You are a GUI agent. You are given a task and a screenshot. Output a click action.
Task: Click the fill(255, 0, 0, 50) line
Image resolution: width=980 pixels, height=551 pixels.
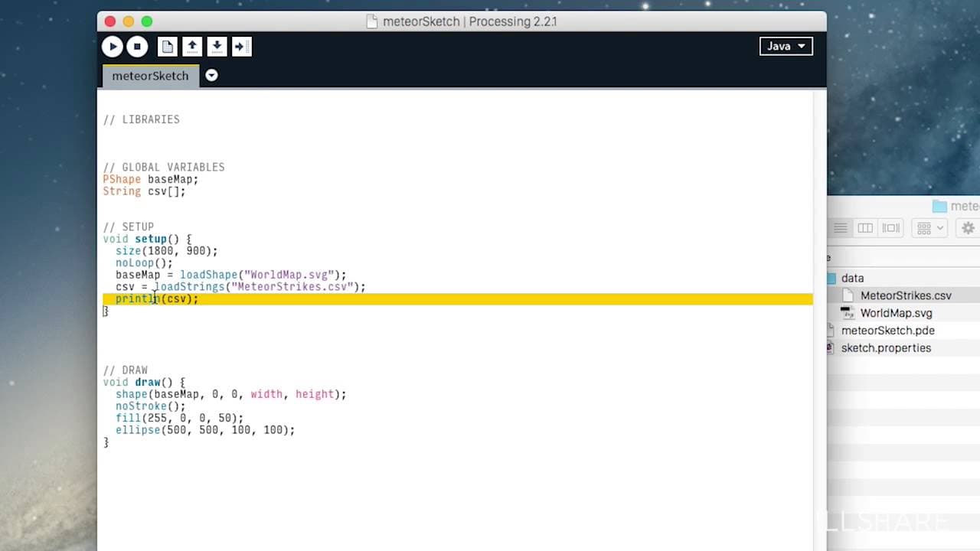coord(179,419)
